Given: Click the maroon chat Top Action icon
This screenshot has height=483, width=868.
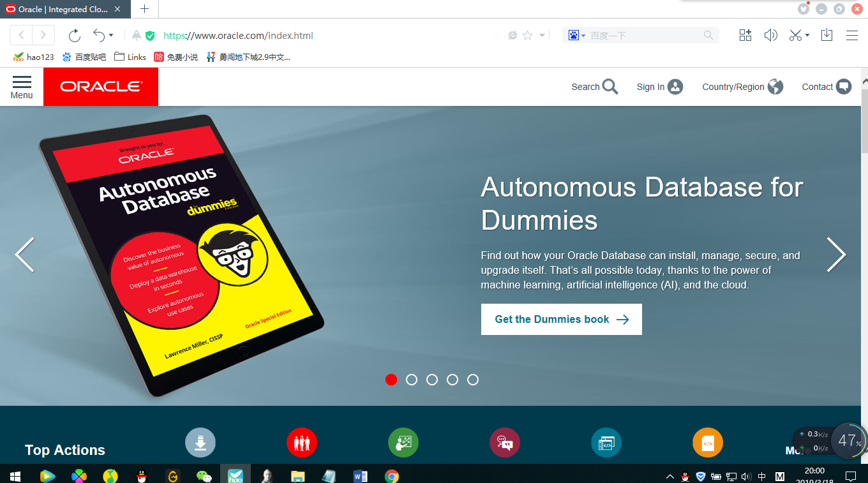Looking at the screenshot, I should (x=505, y=442).
